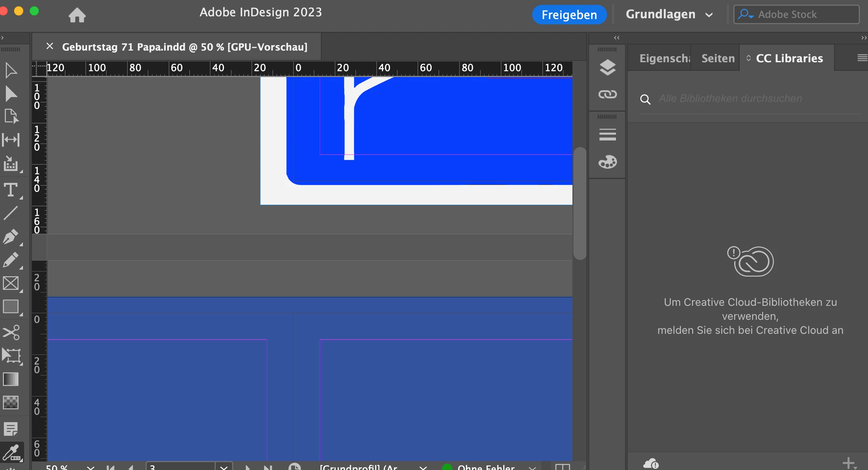Select the Gap tool
The width and height of the screenshot is (868, 470).
click(10, 140)
